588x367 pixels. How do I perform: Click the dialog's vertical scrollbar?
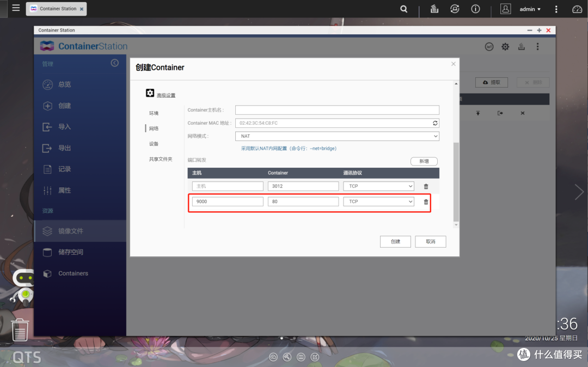(x=456, y=180)
